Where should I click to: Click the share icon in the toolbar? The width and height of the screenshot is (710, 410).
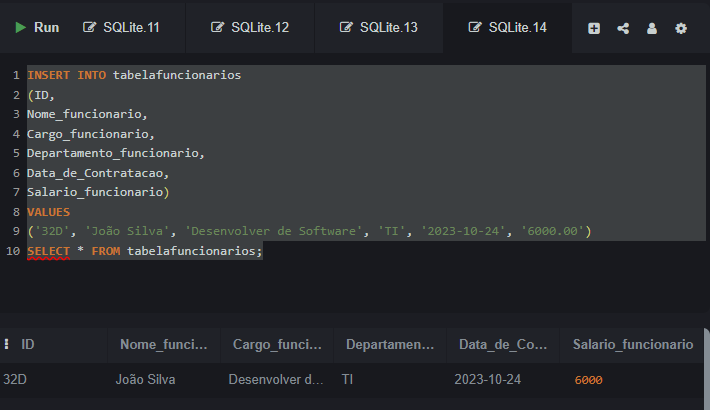click(x=623, y=28)
